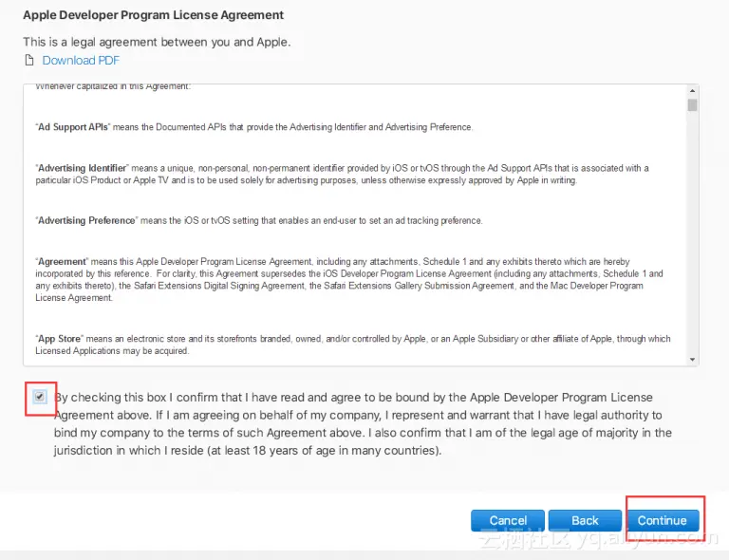Click the empty scrollbar track below thumb
The height and width of the screenshot is (560, 729).
[x=692, y=237]
